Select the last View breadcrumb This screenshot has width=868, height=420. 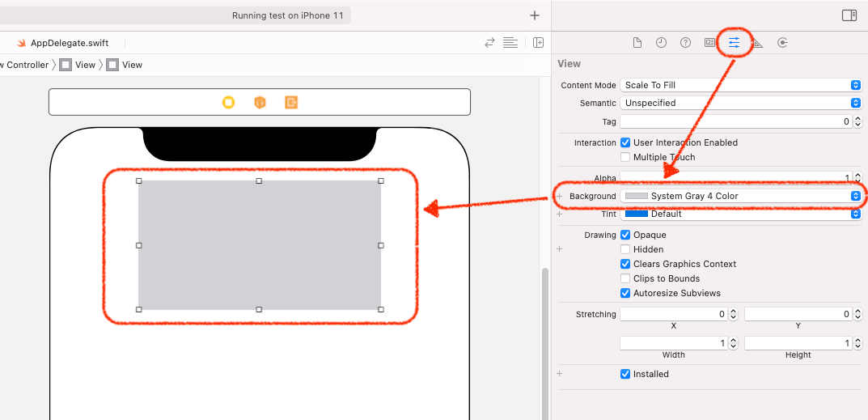[x=125, y=65]
